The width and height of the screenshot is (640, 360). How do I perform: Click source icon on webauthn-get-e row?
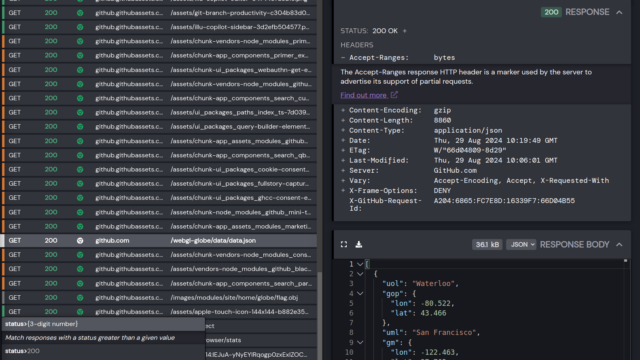[80, 70]
